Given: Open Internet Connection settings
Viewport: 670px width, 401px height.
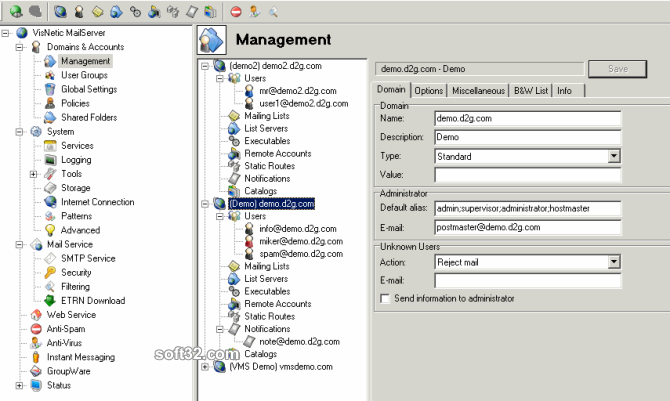Looking at the screenshot, I should click(97, 202).
